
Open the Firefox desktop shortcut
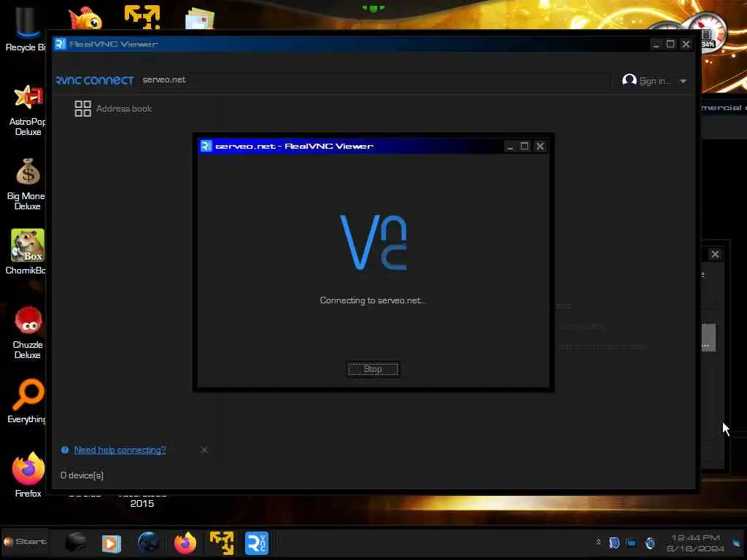(x=28, y=474)
